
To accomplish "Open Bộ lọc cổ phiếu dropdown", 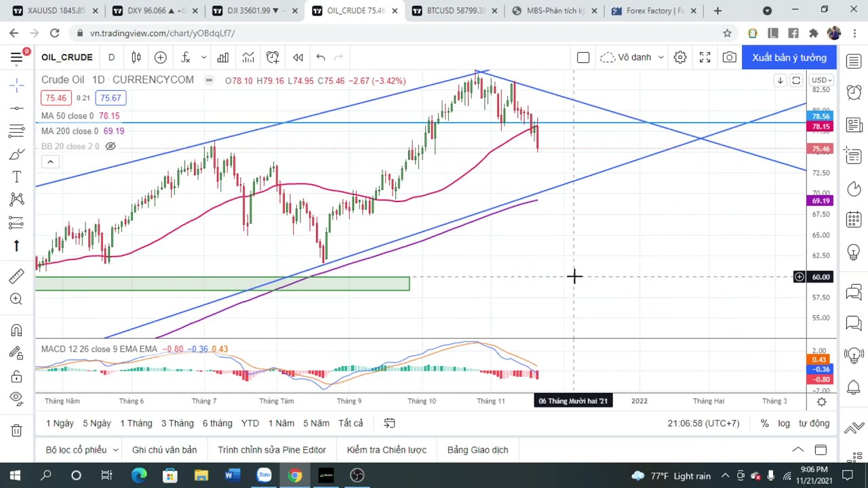I will click(x=82, y=450).
